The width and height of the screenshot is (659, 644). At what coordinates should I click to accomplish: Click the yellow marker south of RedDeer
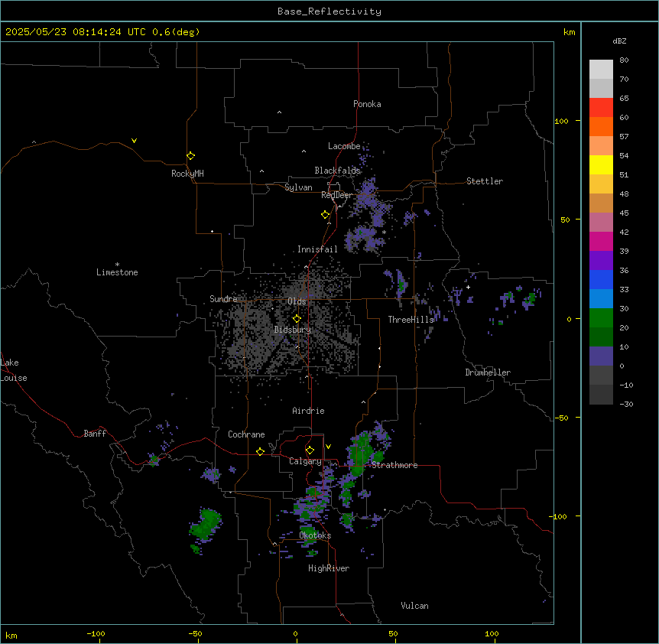coord(326,215)
